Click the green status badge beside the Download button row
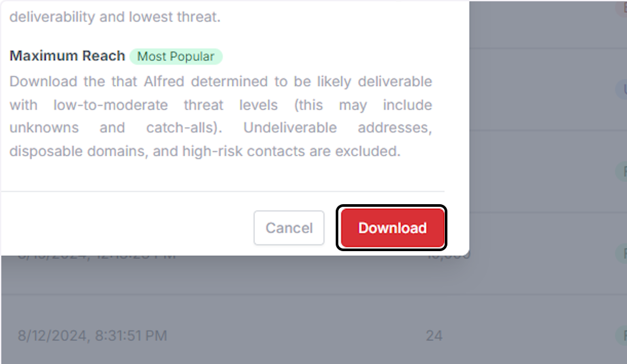 (x=621, y=253)
